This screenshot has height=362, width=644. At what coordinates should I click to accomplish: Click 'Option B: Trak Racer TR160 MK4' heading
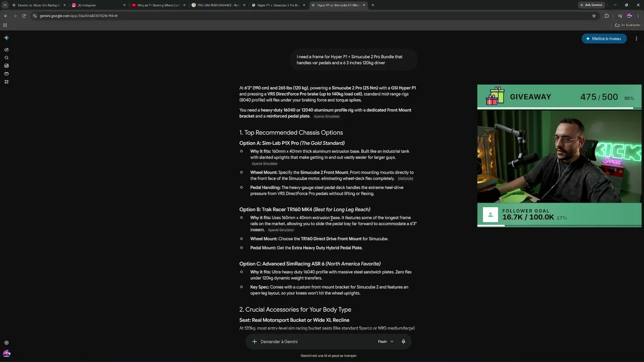coord(305,210)
